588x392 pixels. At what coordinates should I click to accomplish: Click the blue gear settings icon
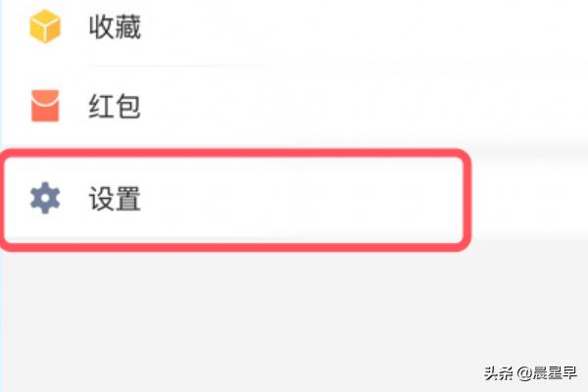pos(45,198)
